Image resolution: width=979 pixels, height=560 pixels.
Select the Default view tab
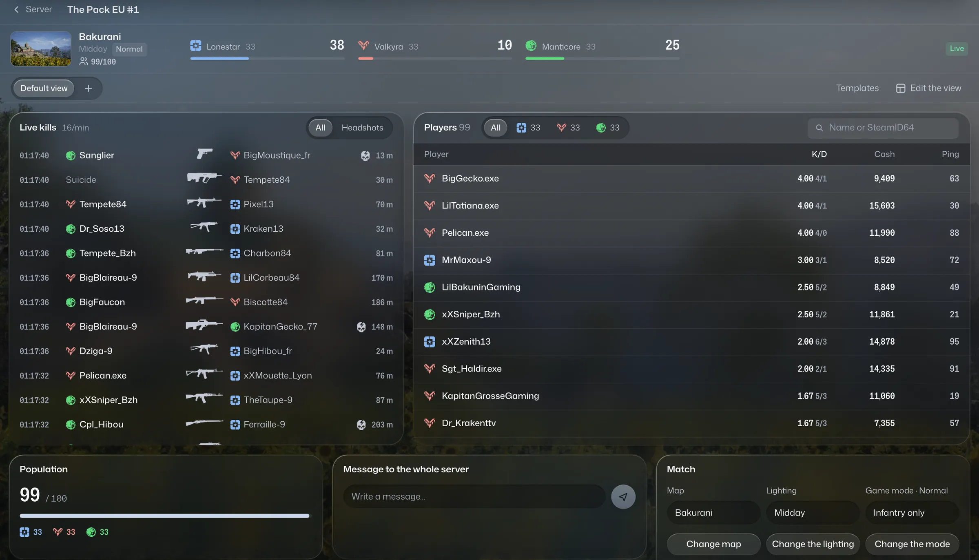(x=44, y=88)
